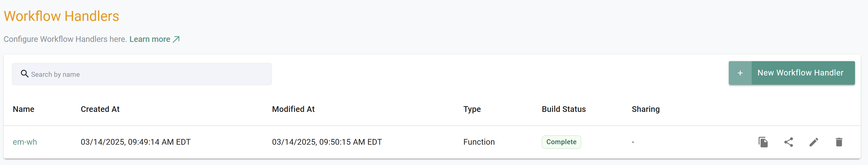Click the Function type label for em-wh
Image resolution: width=868 pixels, height=165 pixels.
pos(479,142)
